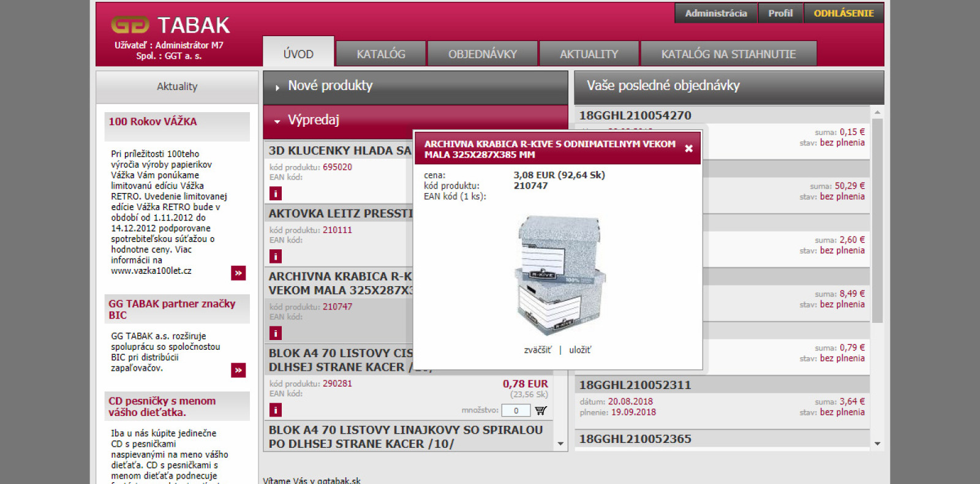980x484 pixels.
Task: Switch to the KATALÓG tab
Action: coord(380,54)
